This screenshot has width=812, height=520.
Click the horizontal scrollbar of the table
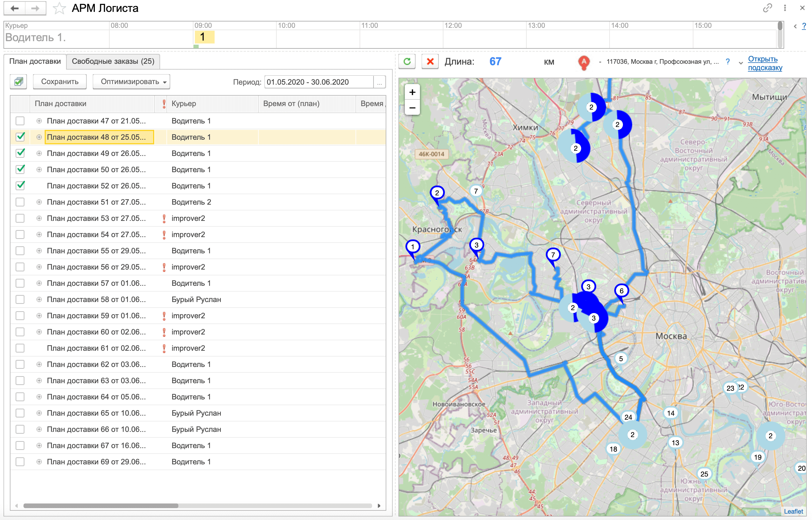point(101,506)
